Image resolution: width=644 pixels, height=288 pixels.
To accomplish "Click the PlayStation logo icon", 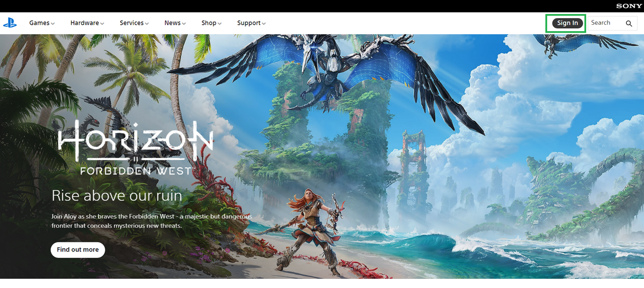I will coord(10,23).
